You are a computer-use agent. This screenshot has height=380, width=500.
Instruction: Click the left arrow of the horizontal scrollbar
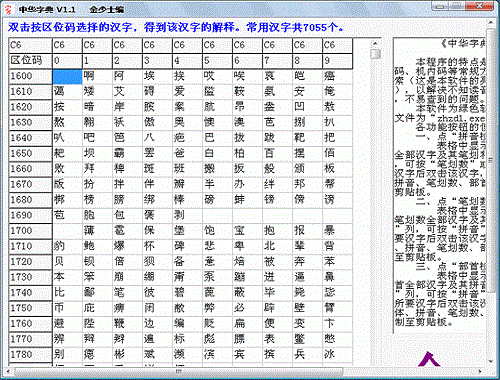tap(8, 371)
